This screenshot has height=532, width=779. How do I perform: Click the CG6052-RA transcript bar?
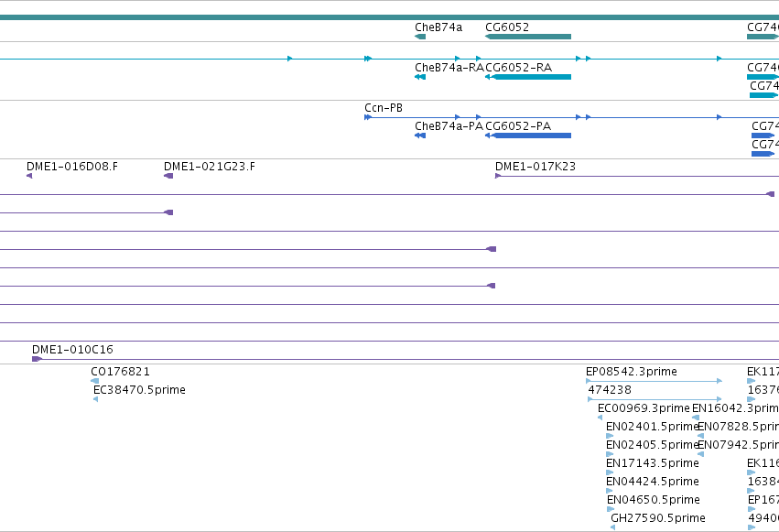point(527,77)
